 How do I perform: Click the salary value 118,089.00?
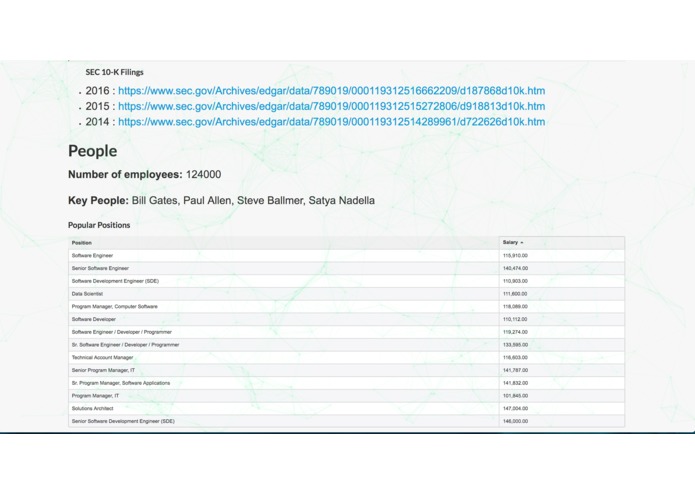[x=515, y=307]
